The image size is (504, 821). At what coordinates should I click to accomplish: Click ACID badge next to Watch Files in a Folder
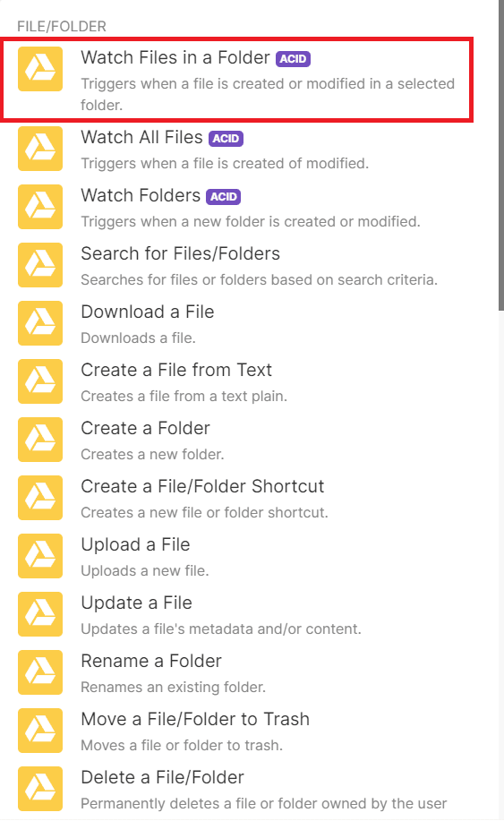pos(293,59)
